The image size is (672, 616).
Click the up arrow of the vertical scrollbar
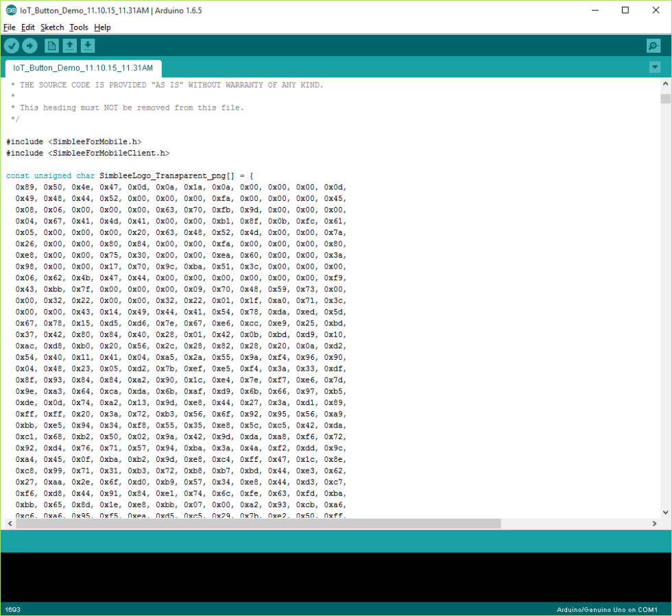point(665,82)
